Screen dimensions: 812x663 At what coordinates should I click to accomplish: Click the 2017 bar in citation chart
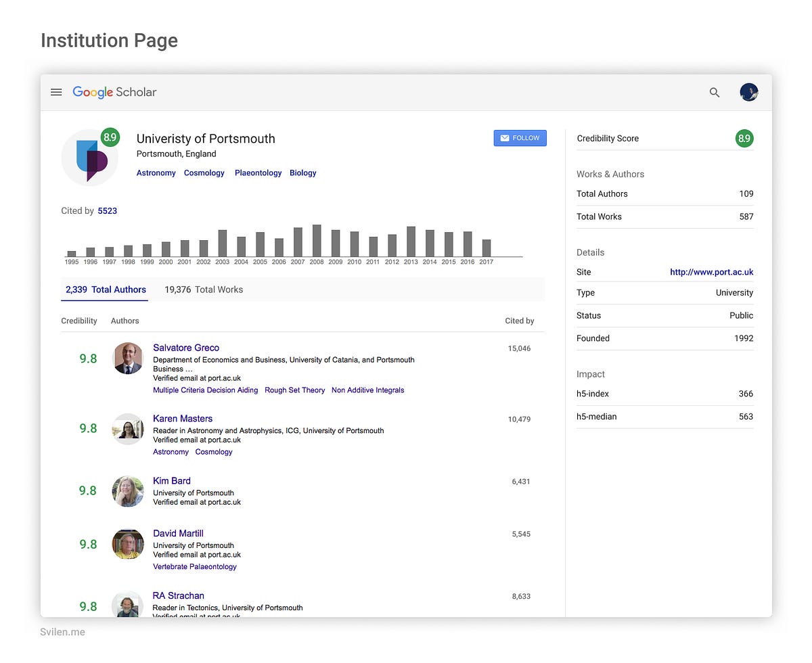(x=487, y=248)
